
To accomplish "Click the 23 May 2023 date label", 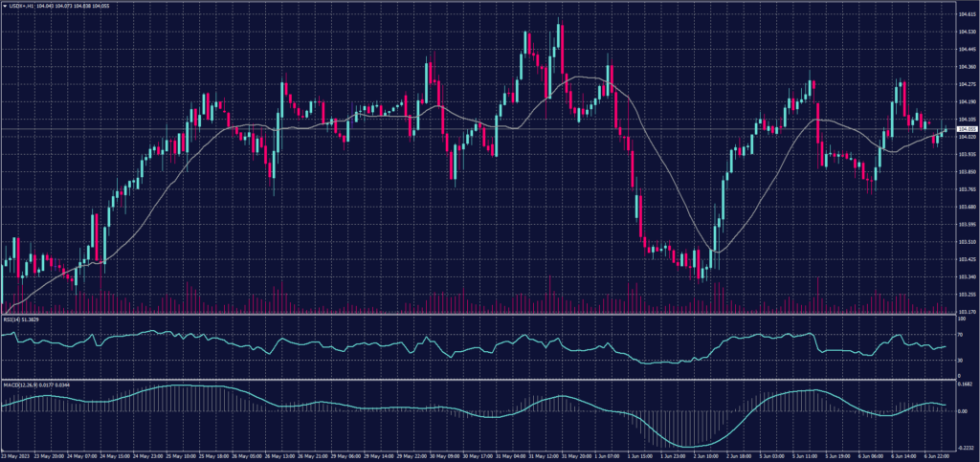I will pyautogui.click(x=17, y=457).
